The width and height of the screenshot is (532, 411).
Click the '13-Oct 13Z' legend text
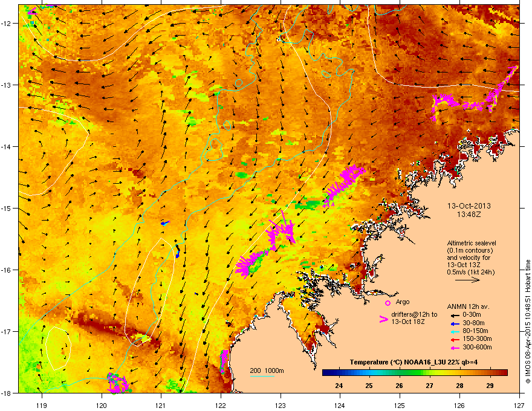point(464,265)
